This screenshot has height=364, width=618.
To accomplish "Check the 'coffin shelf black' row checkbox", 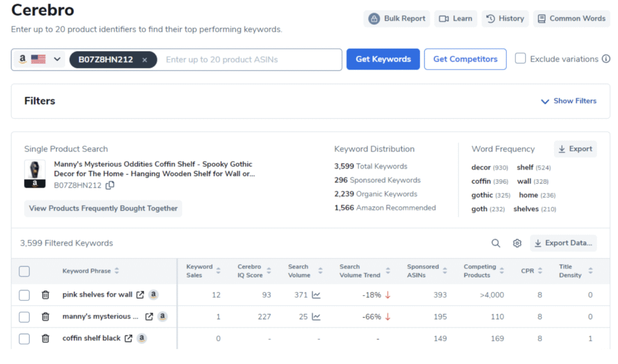I will point(24,339).
